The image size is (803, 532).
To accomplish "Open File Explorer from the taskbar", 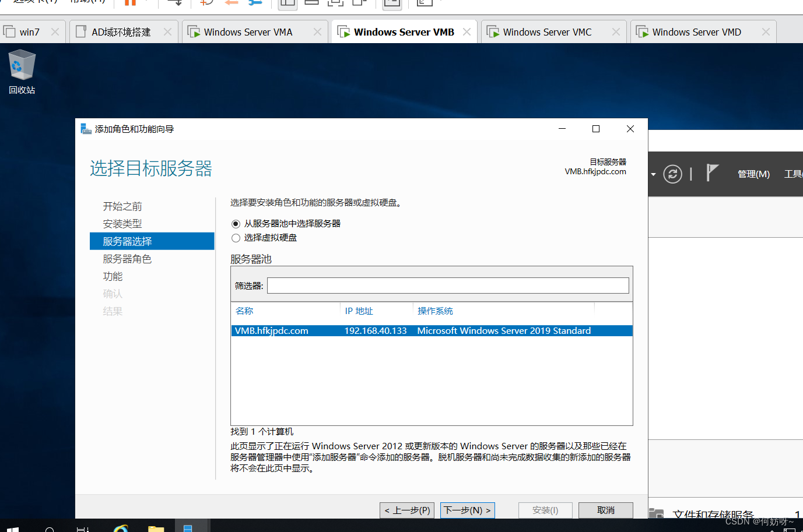I will (156, 529).
